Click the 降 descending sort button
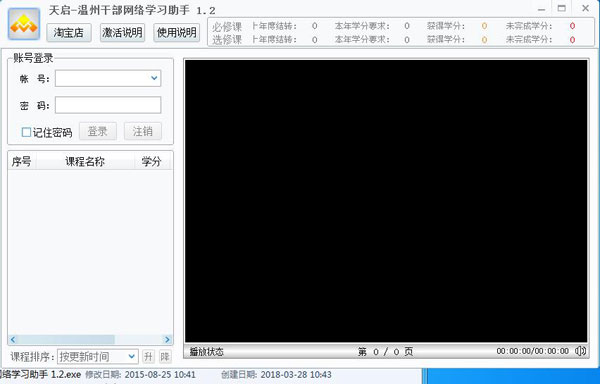This screenshot has width=600, height=384. [165, 357]
